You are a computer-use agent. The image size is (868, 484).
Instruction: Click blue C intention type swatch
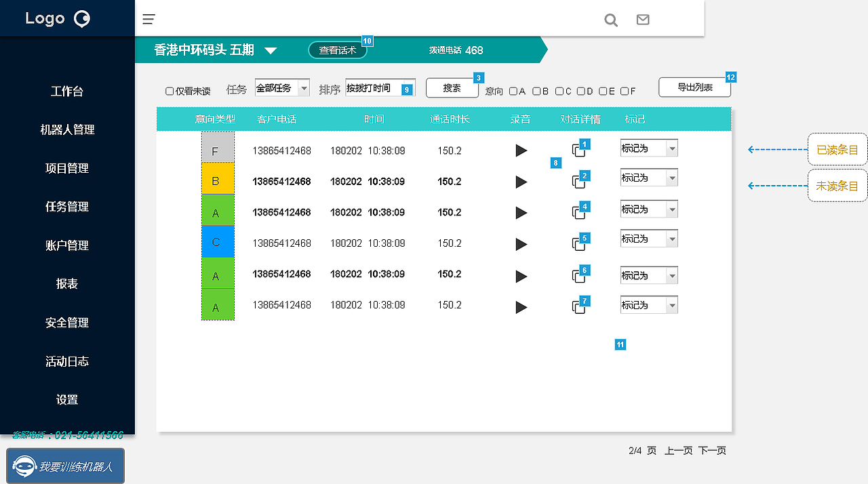[x=218, y=242]
